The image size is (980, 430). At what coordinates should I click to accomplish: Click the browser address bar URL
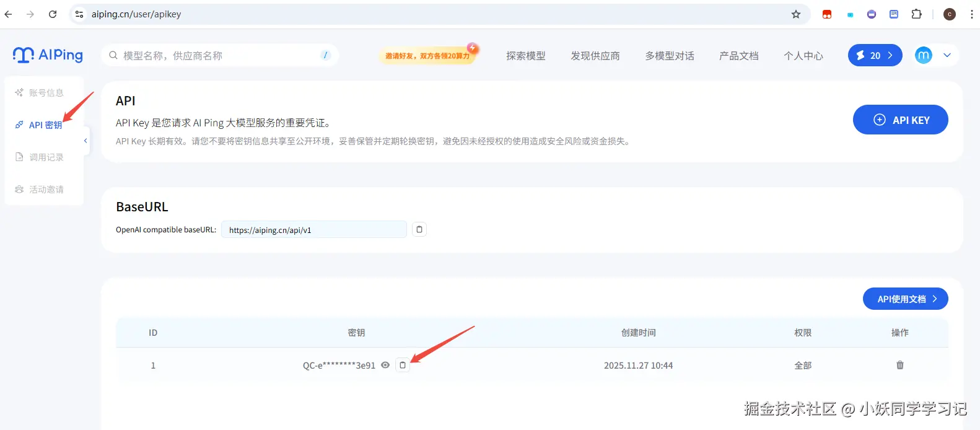tap(136, 14)
